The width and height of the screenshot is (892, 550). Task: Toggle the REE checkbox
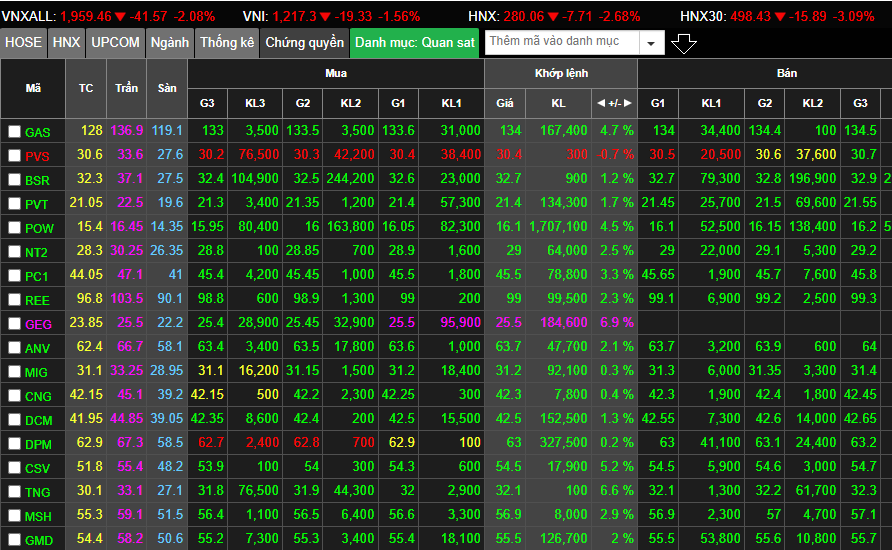(14, 300)
